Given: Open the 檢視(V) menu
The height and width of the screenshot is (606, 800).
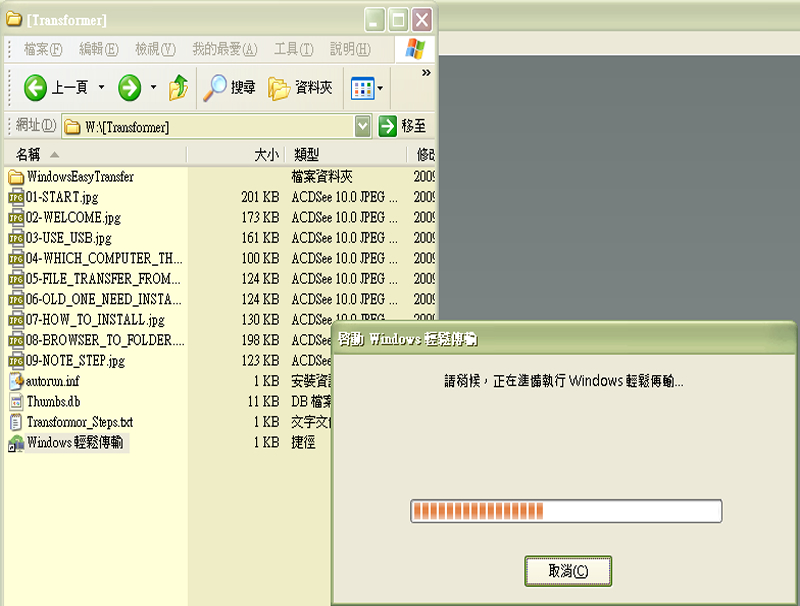Looking at the screenshot, I should 155,49.
